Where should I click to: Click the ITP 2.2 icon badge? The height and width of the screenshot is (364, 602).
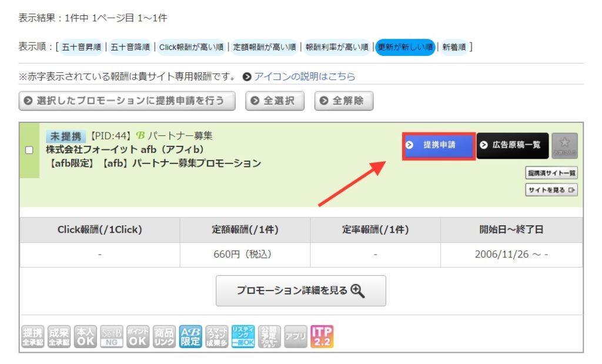(322, 337)
